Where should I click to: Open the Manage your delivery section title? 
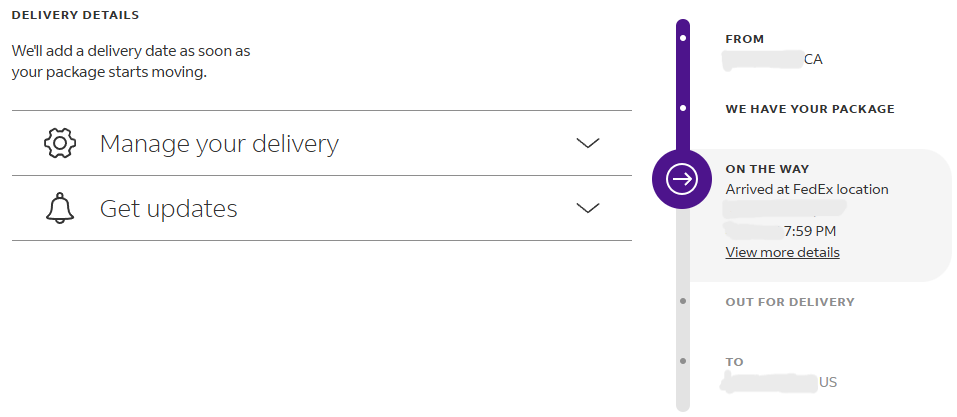pyautogui.click(x=219, y=144)
